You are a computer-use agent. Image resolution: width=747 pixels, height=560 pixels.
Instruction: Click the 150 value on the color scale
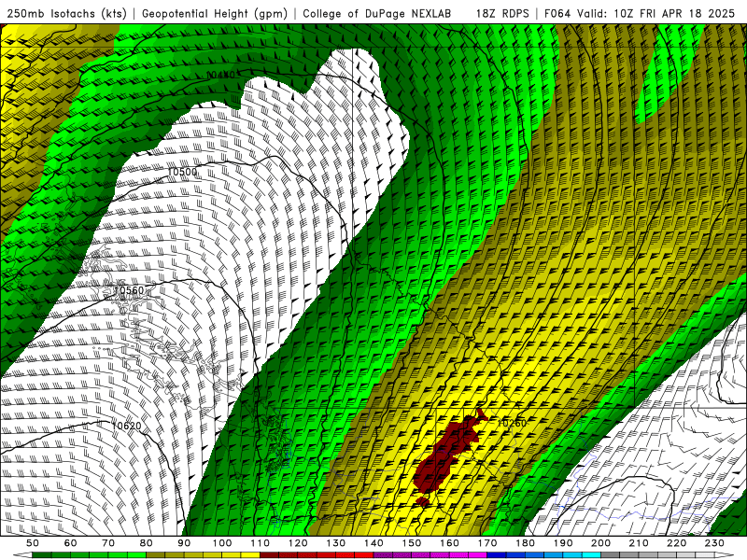(x=412, y=543)
